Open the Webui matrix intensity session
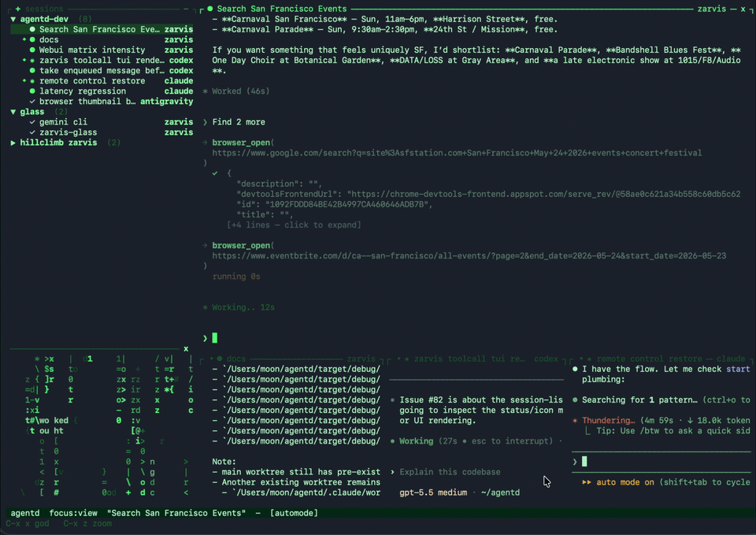The width and height of the screenshot is (756, 535). click(x=102, y=50)
